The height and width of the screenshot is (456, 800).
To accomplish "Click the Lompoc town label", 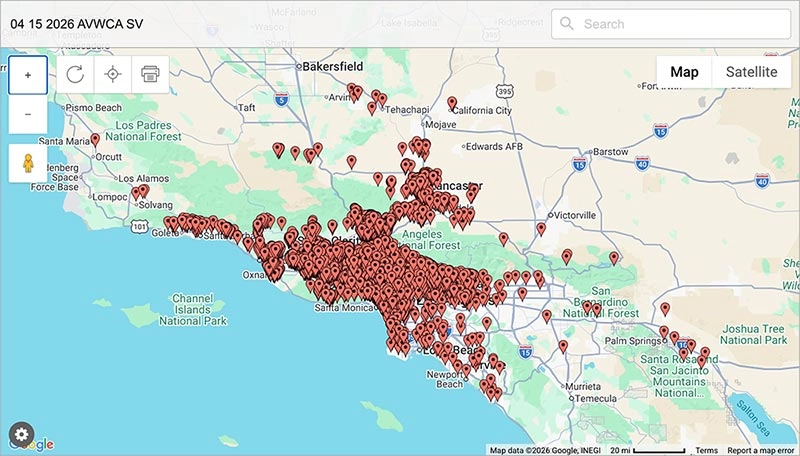I will coord(110,197).
